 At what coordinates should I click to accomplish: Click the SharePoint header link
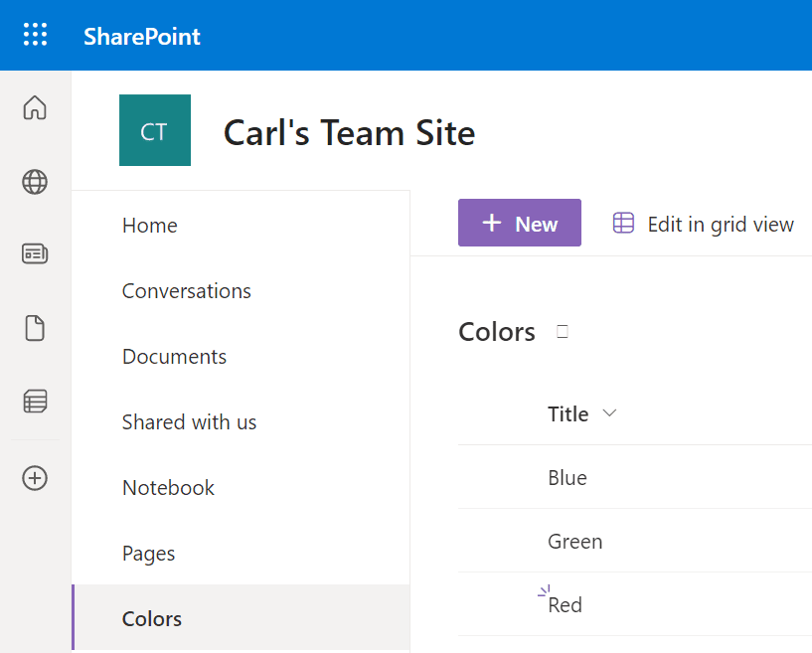tap(142, 36)
